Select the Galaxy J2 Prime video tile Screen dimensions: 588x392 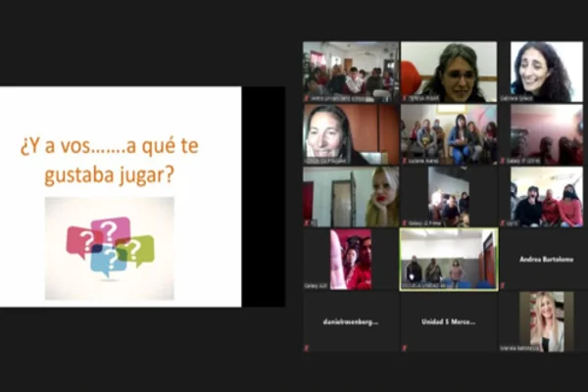coord(449,197)
